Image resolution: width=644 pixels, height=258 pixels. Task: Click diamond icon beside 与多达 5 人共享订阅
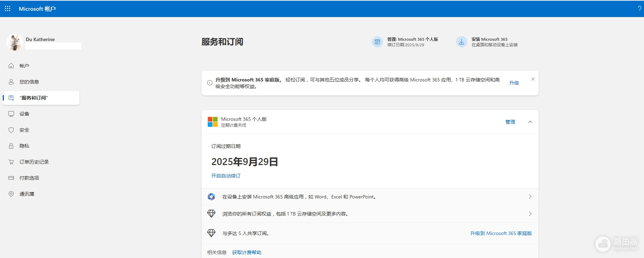211,233
